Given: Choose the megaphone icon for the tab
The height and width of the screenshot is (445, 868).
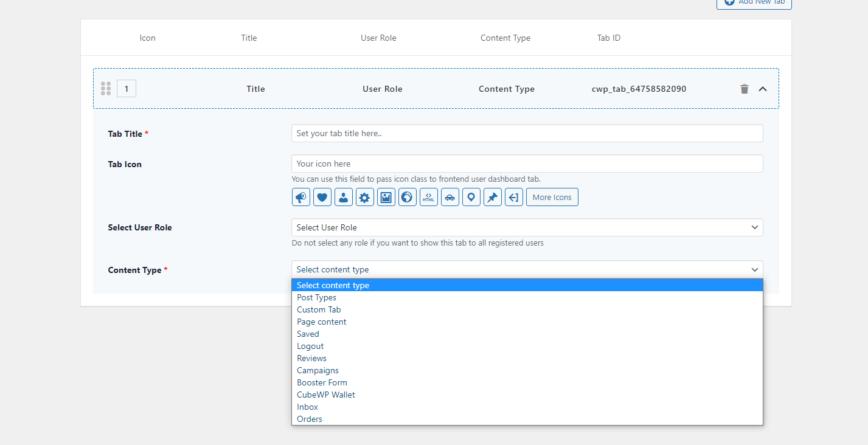Looking at the screenshot, I should pos(300,197).
